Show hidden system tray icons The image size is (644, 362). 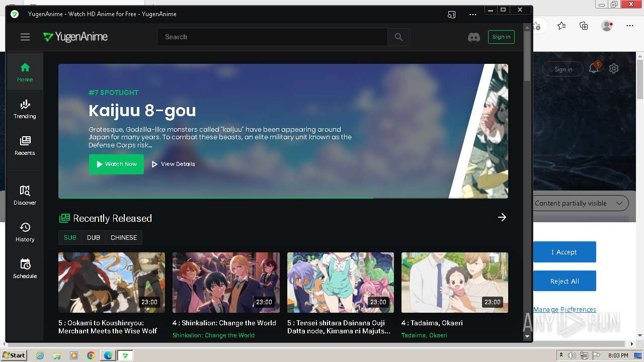point(561,355)
